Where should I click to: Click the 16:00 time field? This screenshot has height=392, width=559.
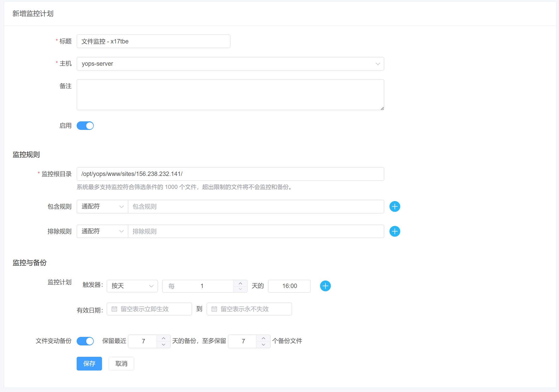(289, 286)
